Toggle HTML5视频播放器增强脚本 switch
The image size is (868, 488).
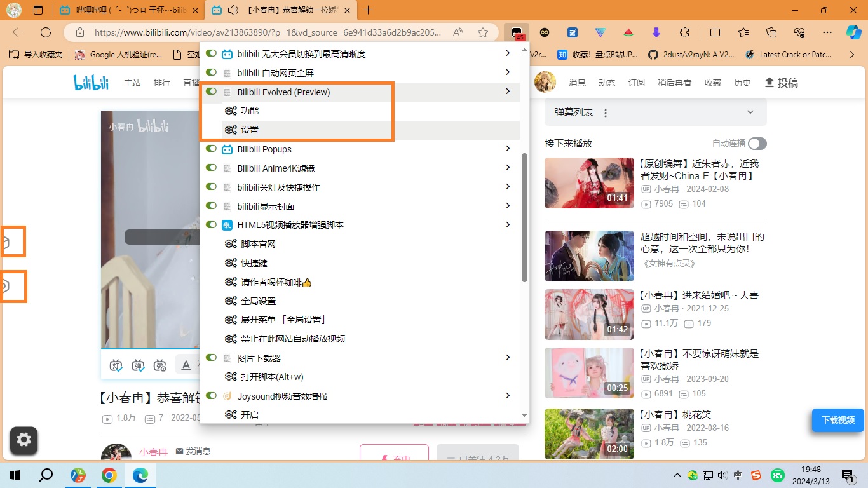coord(211,224)
